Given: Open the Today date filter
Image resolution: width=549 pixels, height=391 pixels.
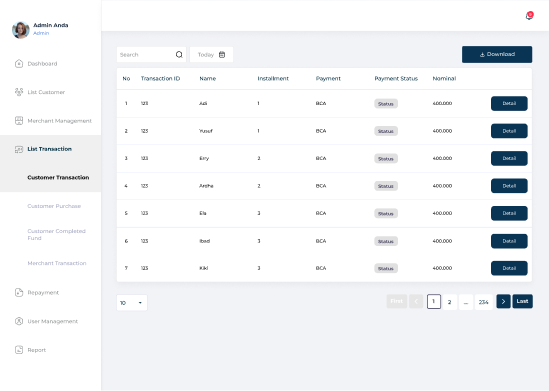Looking at the screenshot, I should pos(211,55).
